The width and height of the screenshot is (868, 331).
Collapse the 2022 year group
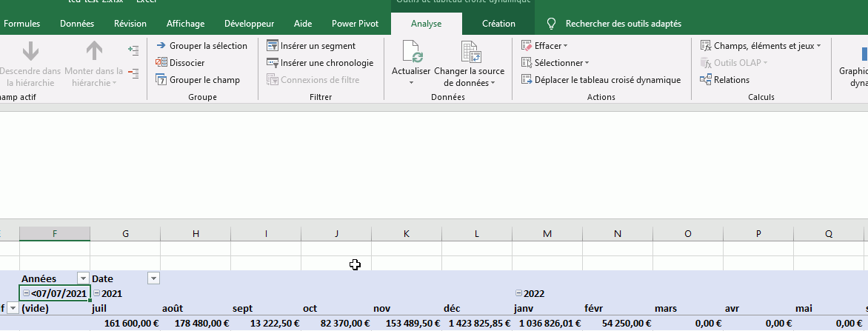pos(518,294)
